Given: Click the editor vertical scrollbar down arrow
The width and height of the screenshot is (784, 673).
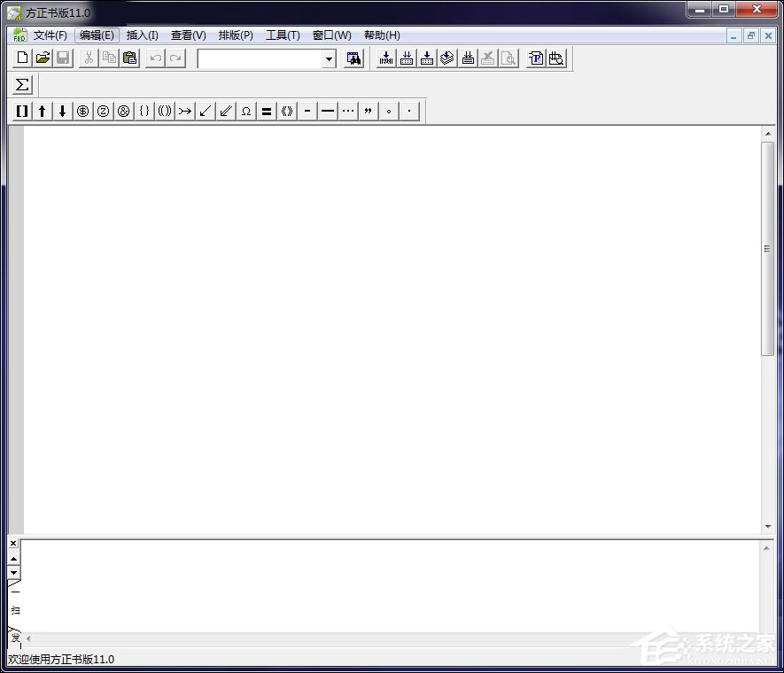Looking at the screenshot, I should click(767, 527).
